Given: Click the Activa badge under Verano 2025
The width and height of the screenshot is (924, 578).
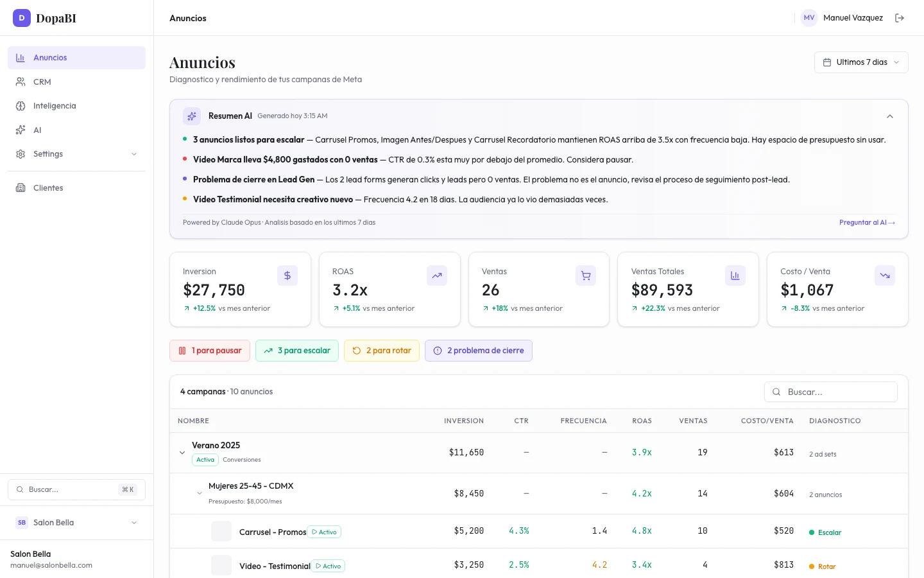Looking at the screenshot, I should [x=205, y=460].
